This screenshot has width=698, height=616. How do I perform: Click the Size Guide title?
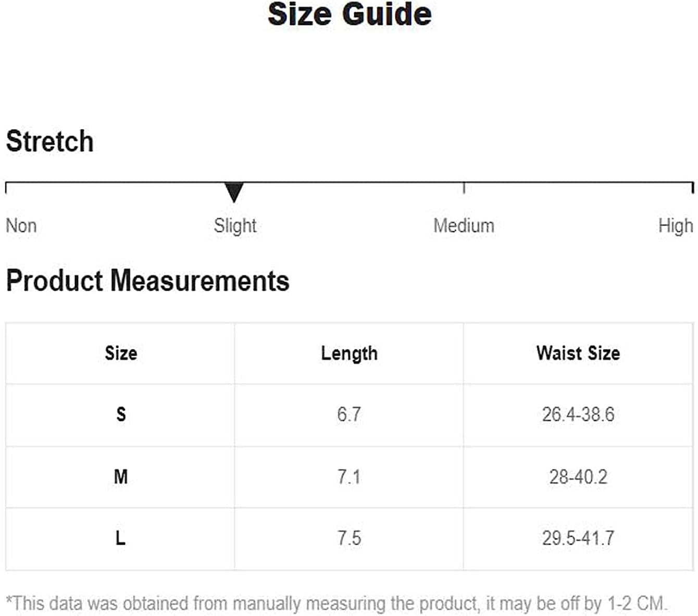(x=350, y=14)
